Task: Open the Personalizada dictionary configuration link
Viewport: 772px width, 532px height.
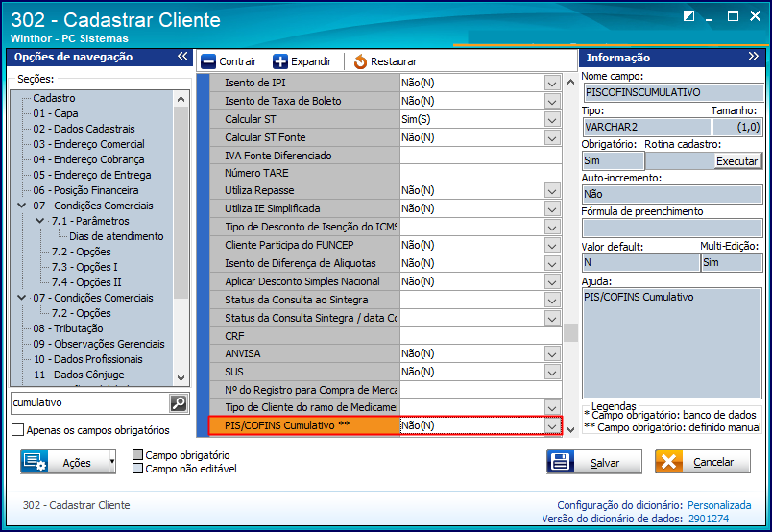Action: (719, 505)
